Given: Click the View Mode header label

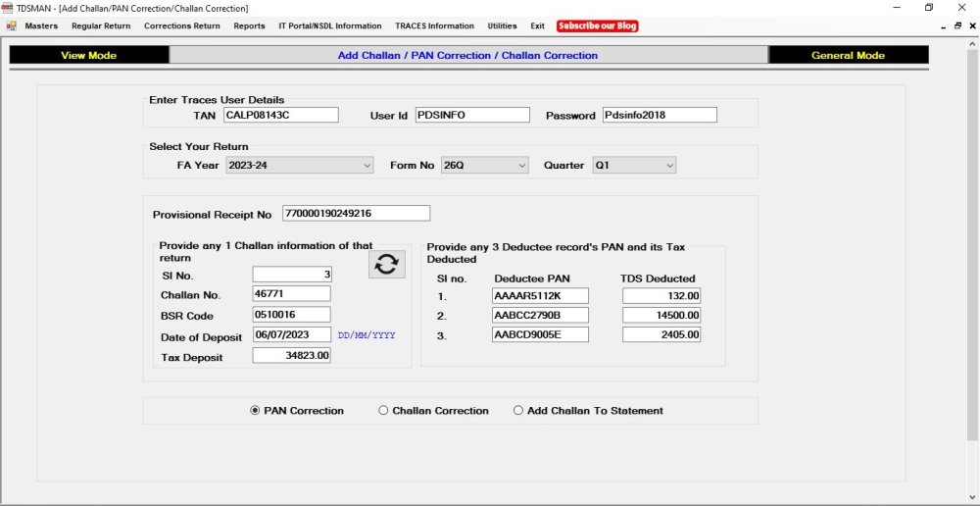Looking at the screenshot, I should (89, 55).
